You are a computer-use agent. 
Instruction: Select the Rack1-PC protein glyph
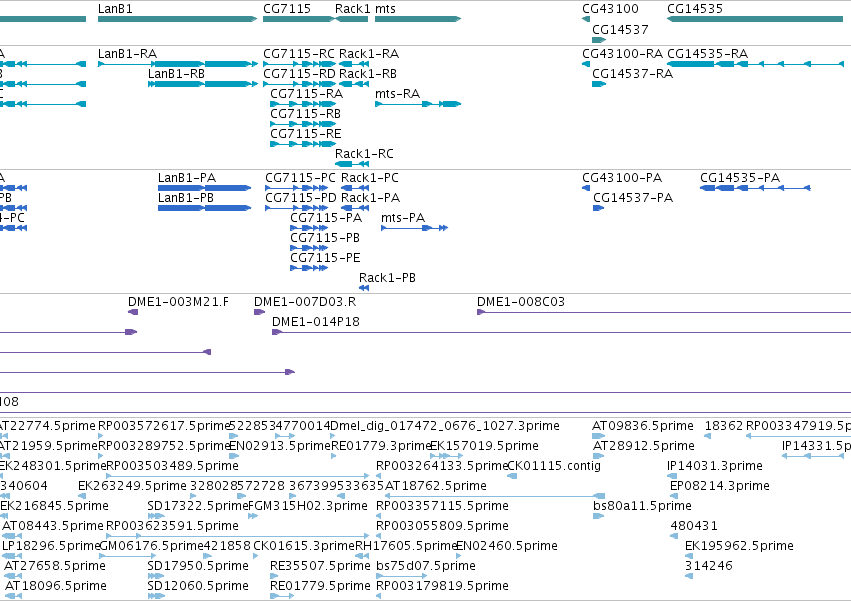[355, 188]
